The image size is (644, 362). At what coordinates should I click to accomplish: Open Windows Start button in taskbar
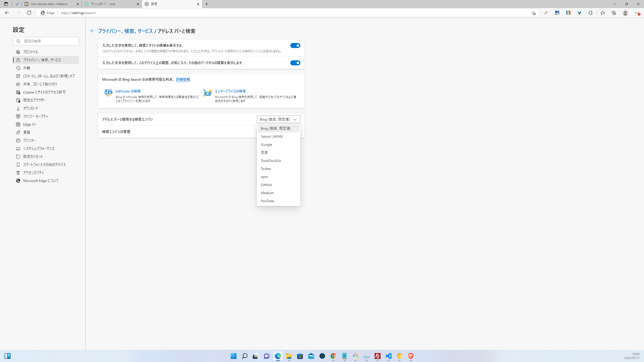tap(233, 356)
